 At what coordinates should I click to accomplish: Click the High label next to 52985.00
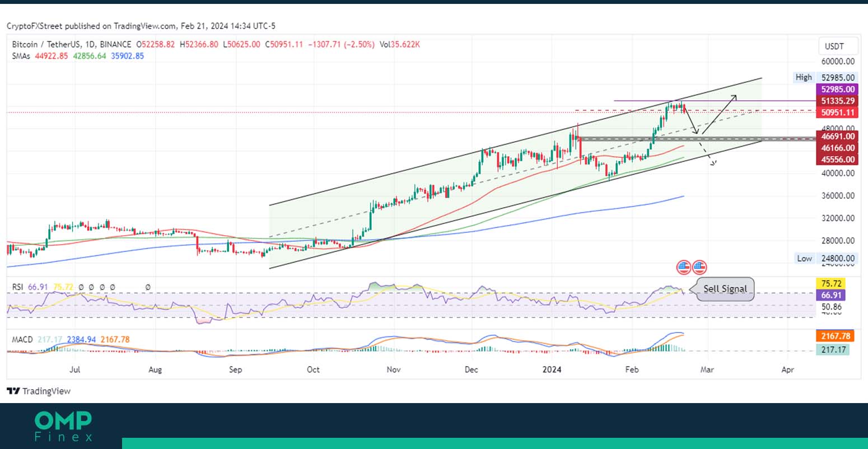pos(804,77)
